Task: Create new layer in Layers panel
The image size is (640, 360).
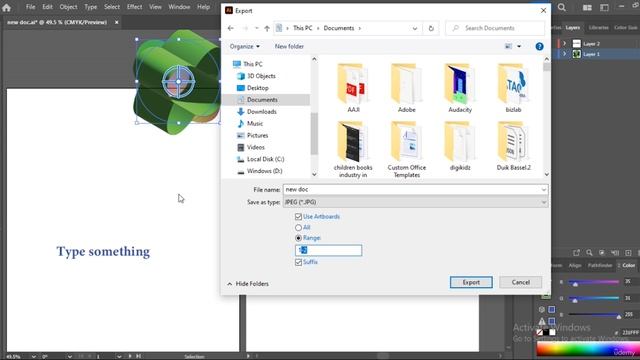Action: click(628, 253)
